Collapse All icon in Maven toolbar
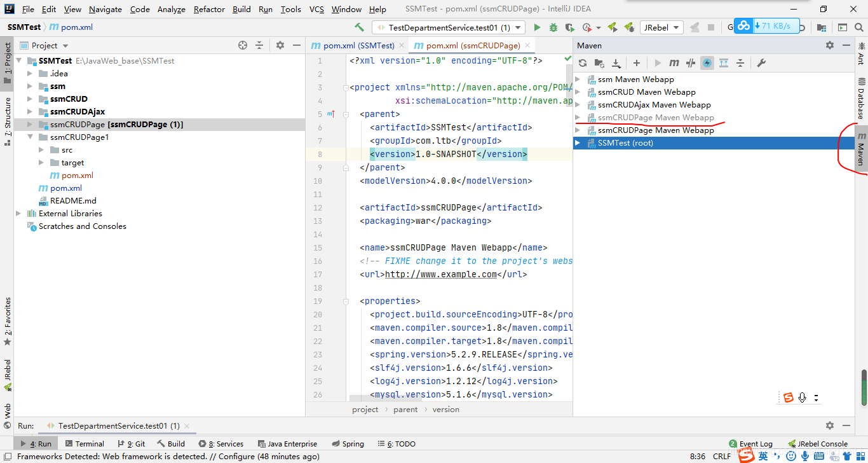The width and height of the screenshot is (868, 463). pos(740,63)
